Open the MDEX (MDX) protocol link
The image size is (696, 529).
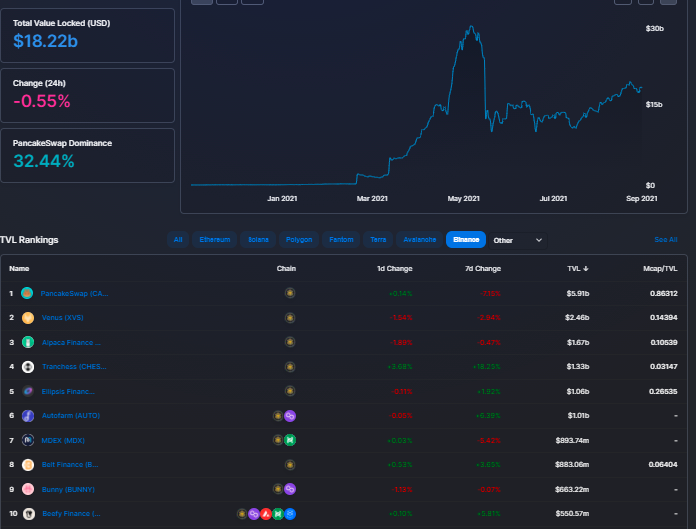63,440
